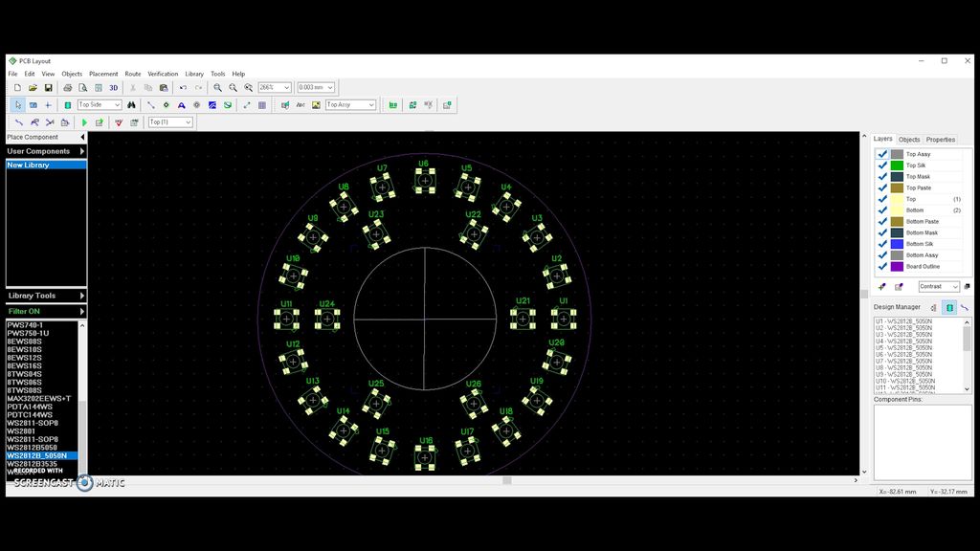Image resolution: width=980 pixels, height=551 pixels.
Task: Open the Route menu
Action: (132, 73)
